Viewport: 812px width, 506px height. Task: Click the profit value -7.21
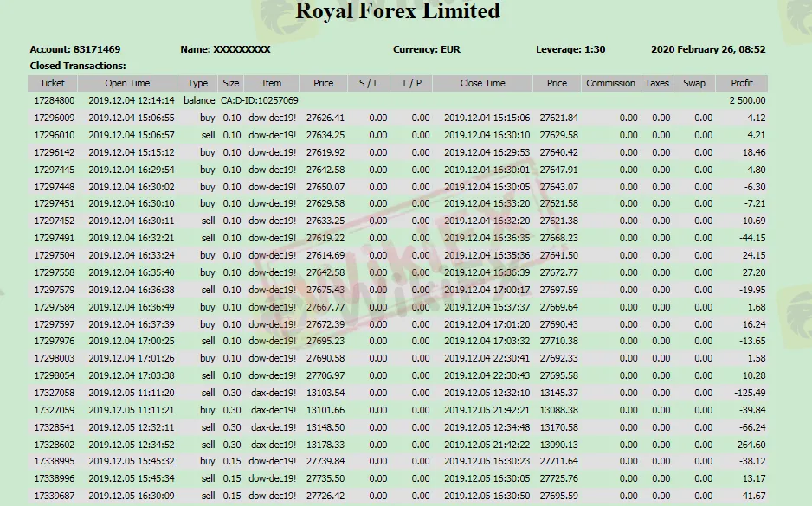[x=755, y=203]
